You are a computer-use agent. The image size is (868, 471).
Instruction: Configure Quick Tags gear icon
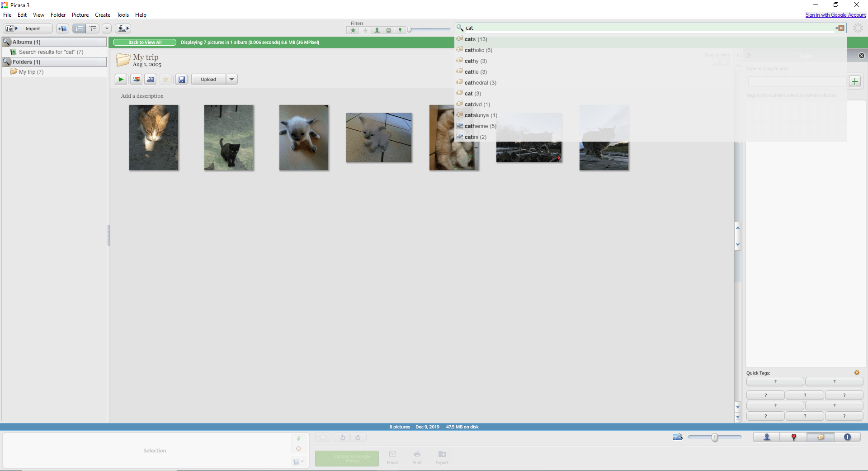tap(857, 373)
